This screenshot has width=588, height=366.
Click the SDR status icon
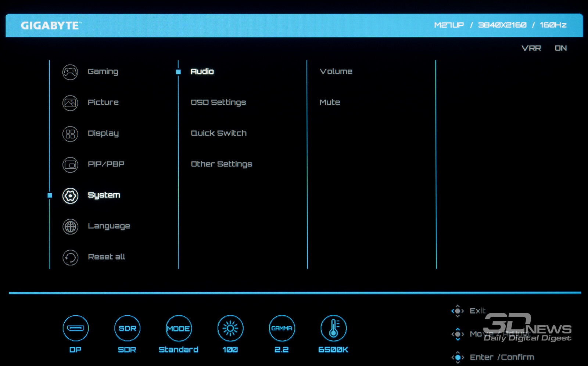127,328
